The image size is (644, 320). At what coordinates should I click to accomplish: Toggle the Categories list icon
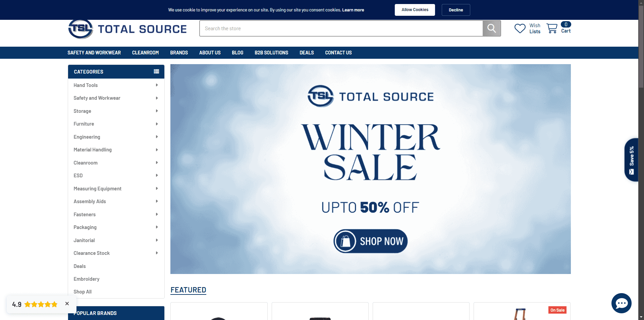coord(156,72)
